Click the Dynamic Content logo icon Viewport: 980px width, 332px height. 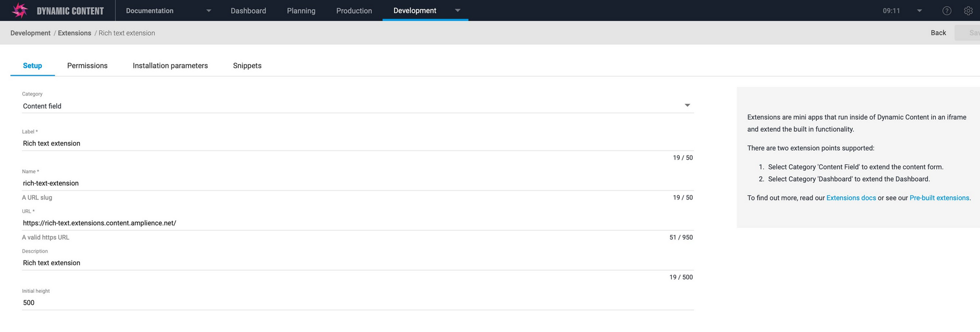click(19, 10)
